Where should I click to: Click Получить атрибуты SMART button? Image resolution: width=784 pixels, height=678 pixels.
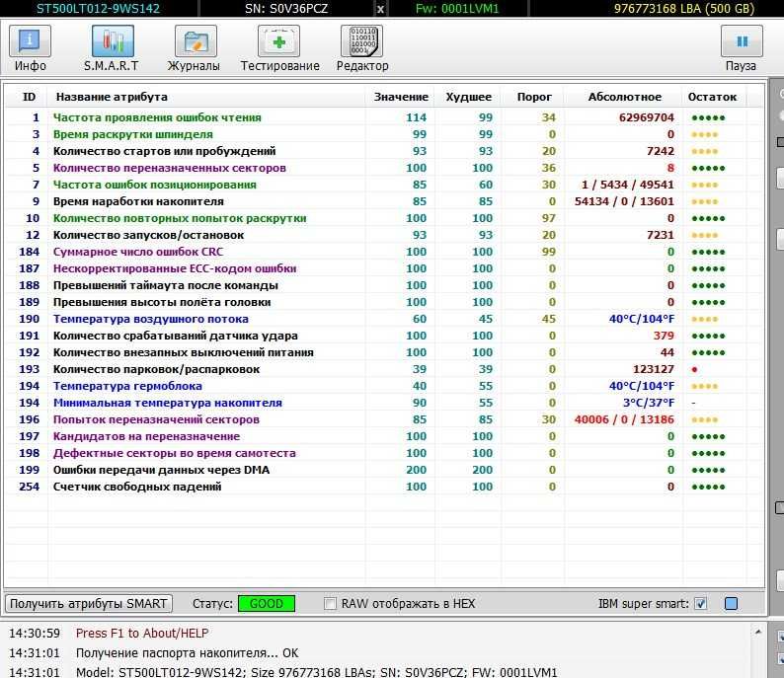click(x=89, y=604)
